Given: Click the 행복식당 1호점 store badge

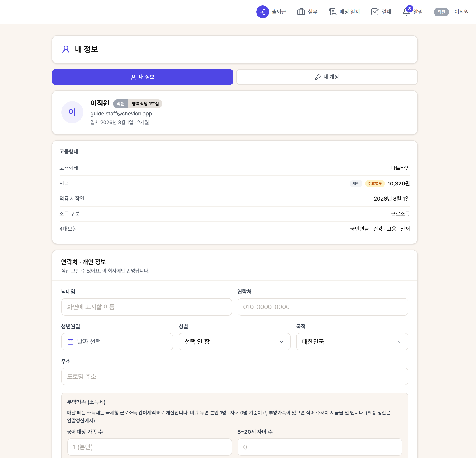Looking at the screenshot, I should (145, 104).
